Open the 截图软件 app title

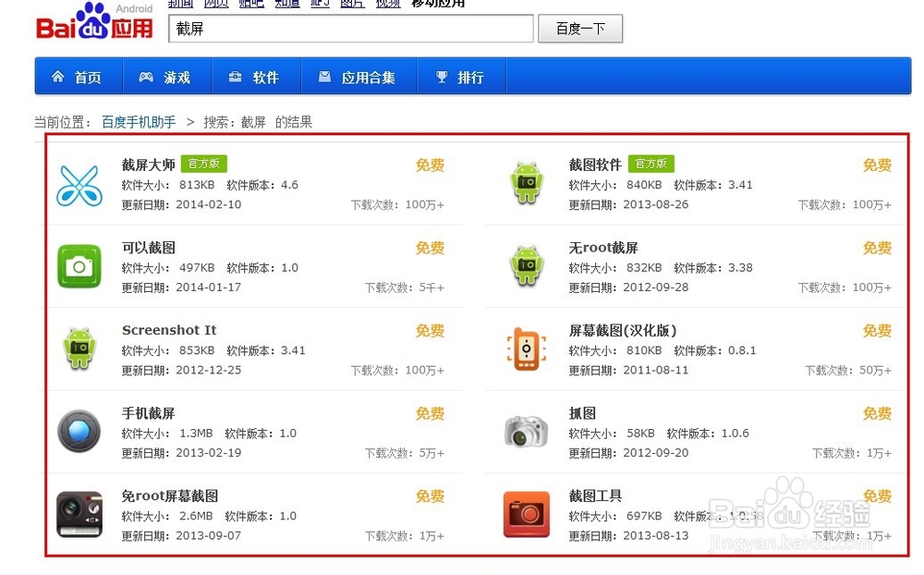(x=595, y=165)
